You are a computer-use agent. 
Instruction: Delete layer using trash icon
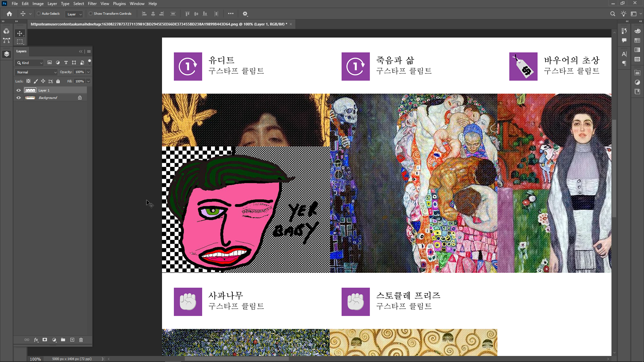pos(81,340)
